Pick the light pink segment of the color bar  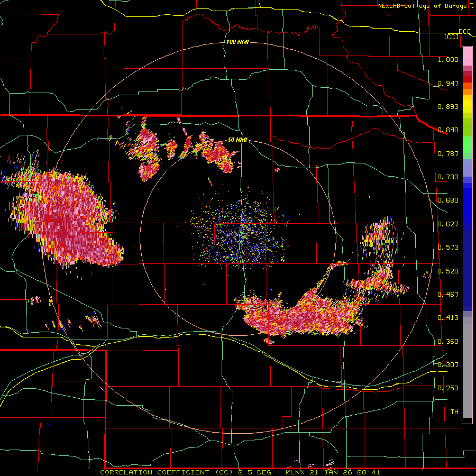tap(467, 56)
